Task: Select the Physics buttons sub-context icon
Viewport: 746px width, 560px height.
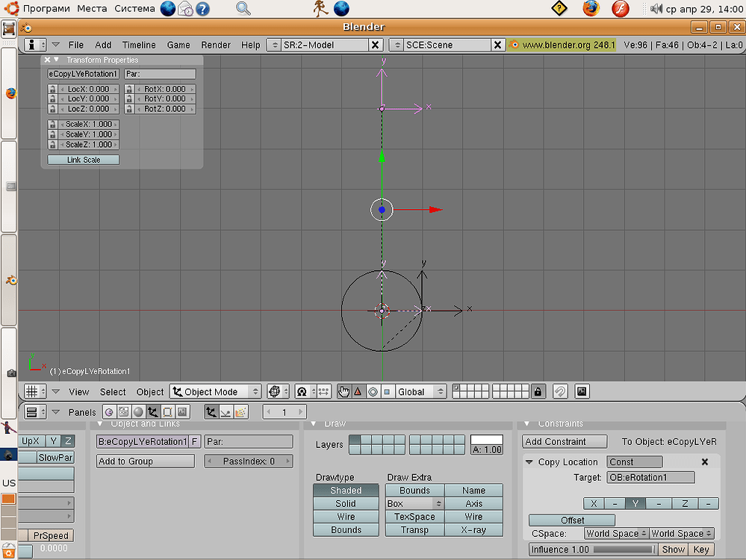Action: 226,412
